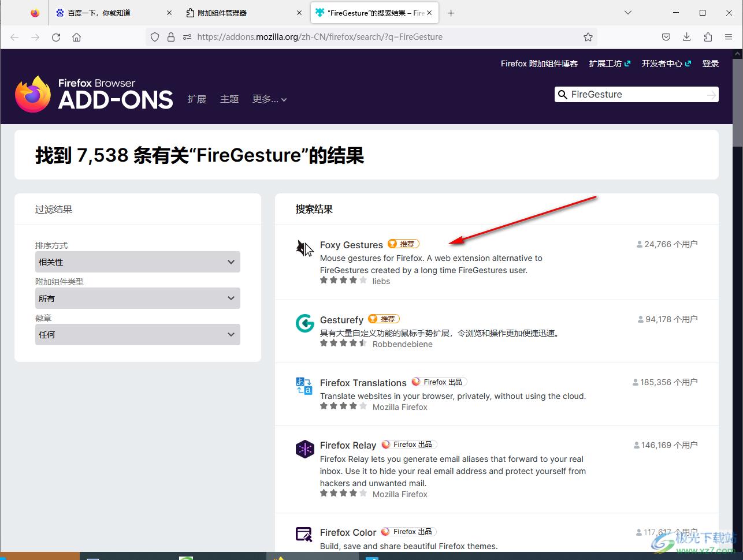This screenshot has height=560, width=743.
Task: Click the tracking protection shield icon
Action: [x=155, y=37]
